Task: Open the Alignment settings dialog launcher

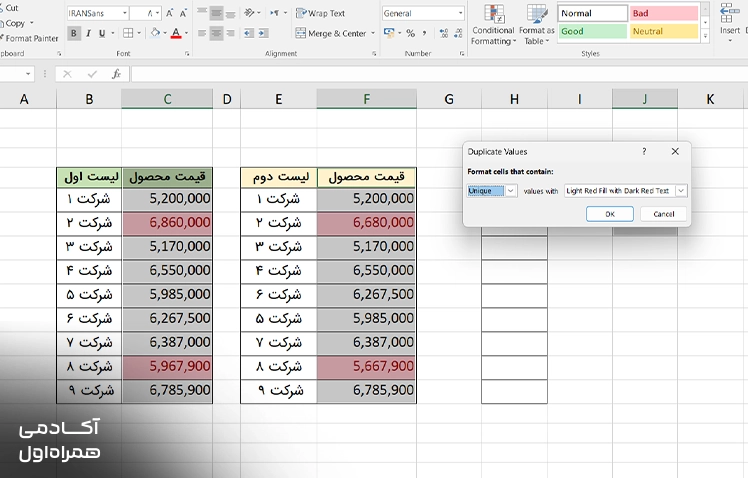Action: 374,53
